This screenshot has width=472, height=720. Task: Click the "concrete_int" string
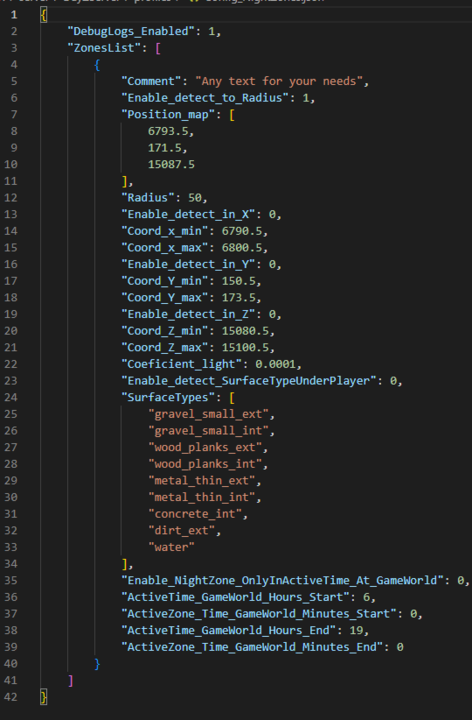(x=195, y=513)
